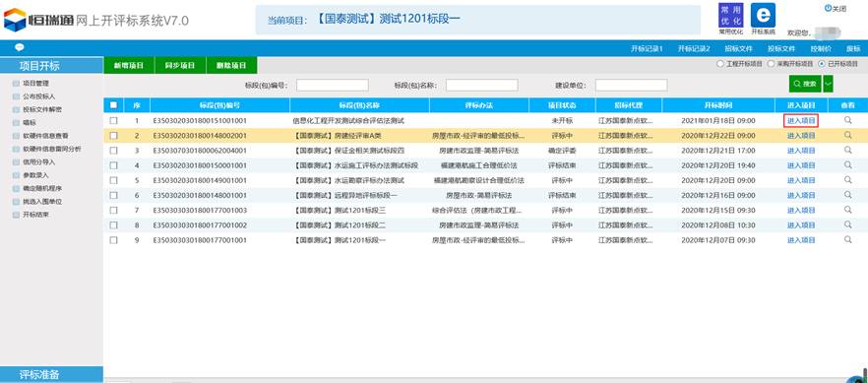Click the 新增项目 button
This screenshot has height=383, width=868.
tap(129, 65)
